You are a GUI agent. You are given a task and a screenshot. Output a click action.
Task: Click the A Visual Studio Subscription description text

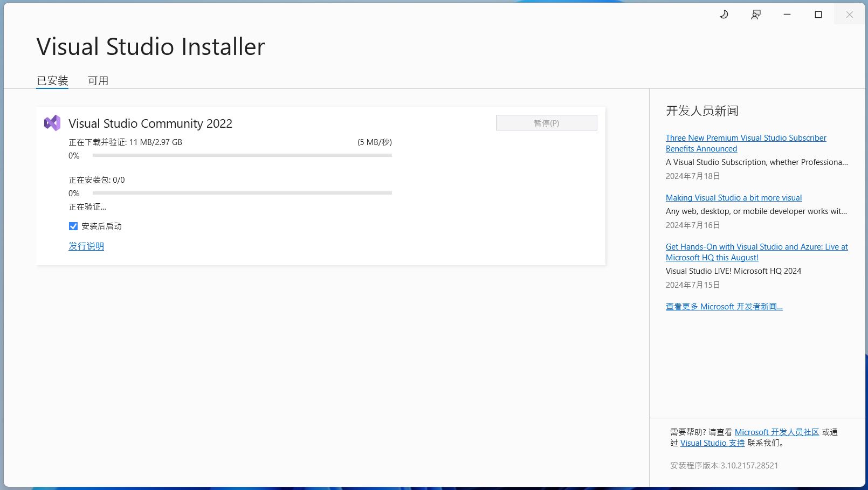tap(757, 162)
